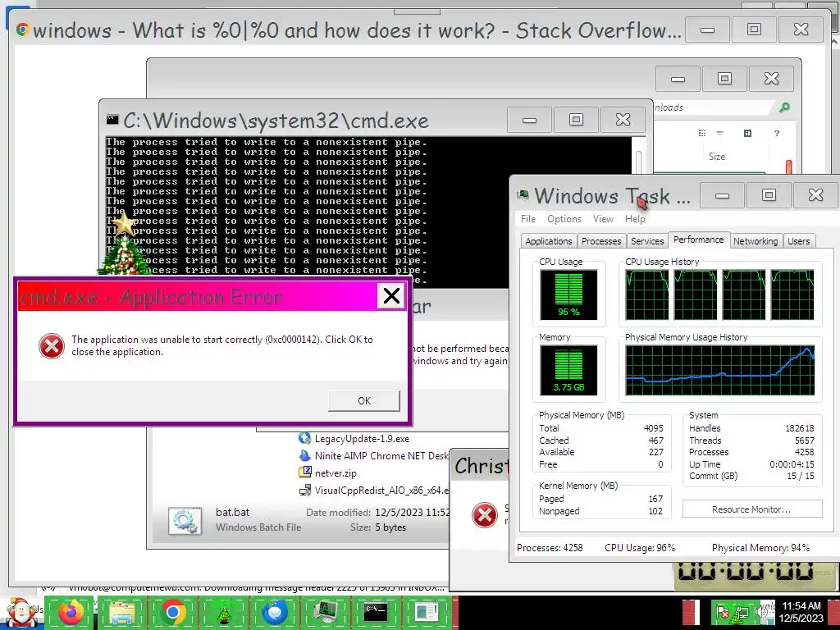Image resolution: width=840 pixels, height=630 pixels.
Task: Click CPU Usage gauge showing 96 %
Action: (568, 294)
